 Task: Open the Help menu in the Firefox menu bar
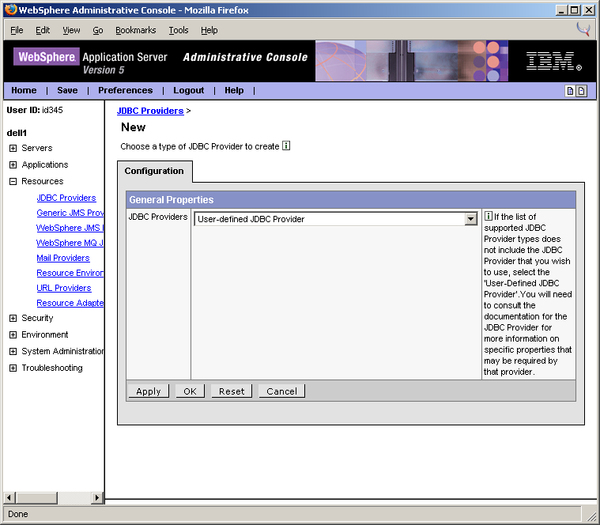tap(209, 30)
